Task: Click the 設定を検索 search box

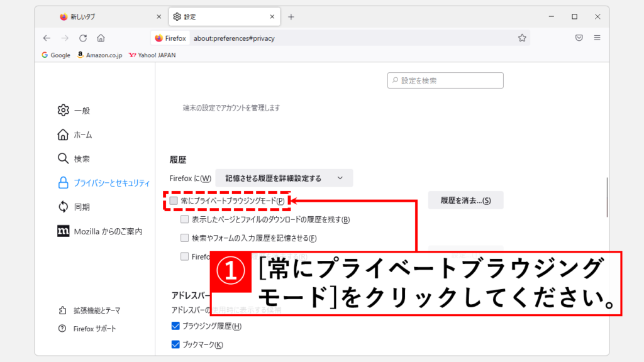Action: pyautogui.click(x=445, y=80)
